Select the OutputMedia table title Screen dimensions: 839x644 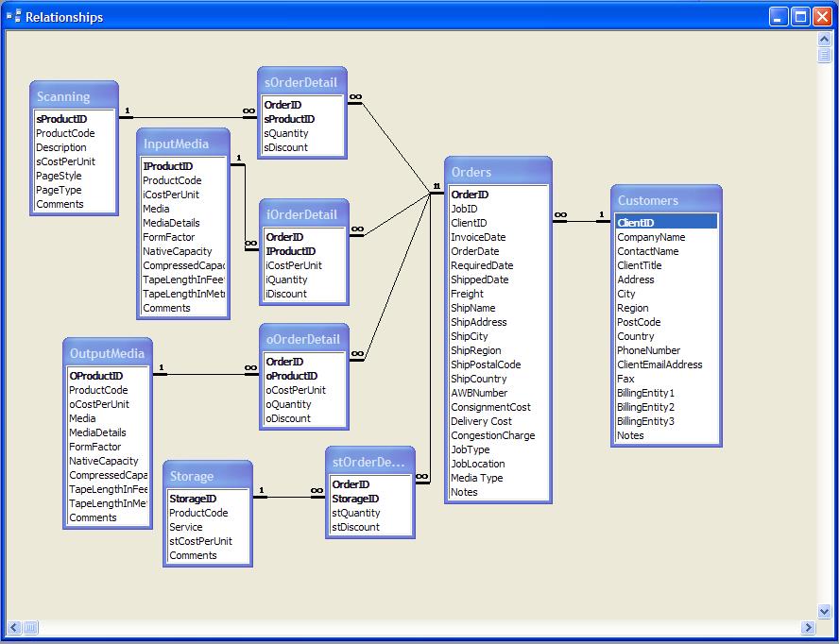click(x=108, y=353)
